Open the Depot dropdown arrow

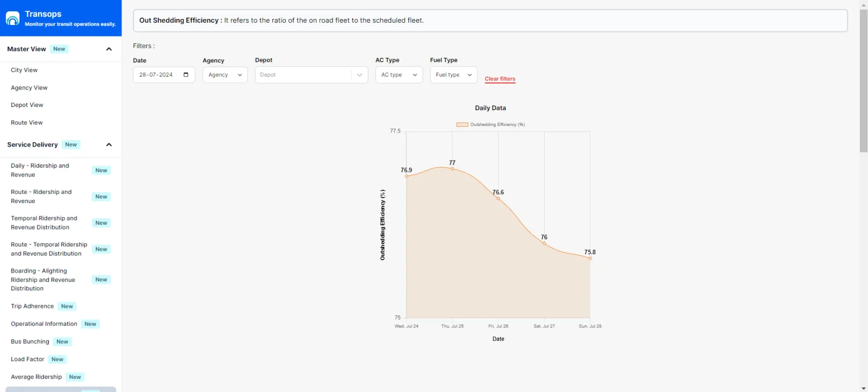[x=360, y=75]
